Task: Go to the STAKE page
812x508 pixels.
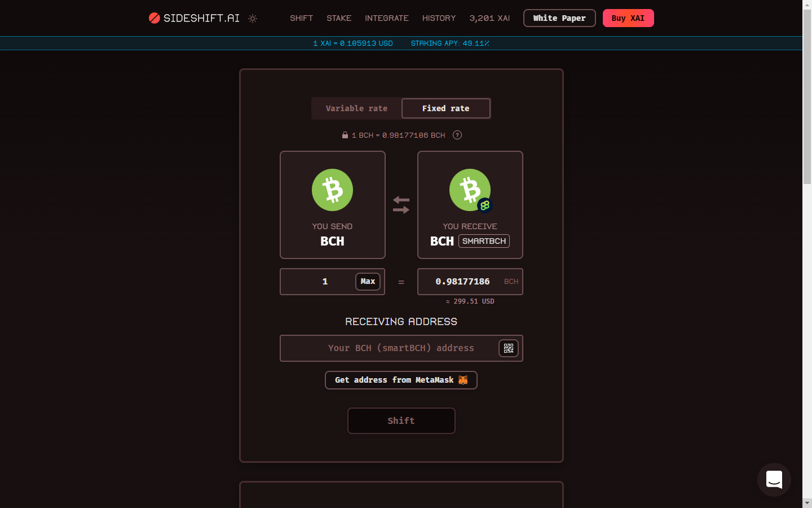Action: click(x=339, y=18)
